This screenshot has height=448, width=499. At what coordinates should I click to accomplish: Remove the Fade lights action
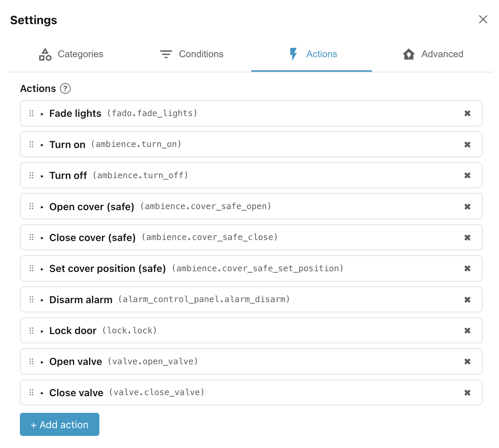pyautogui.click(x=467, y=113)
